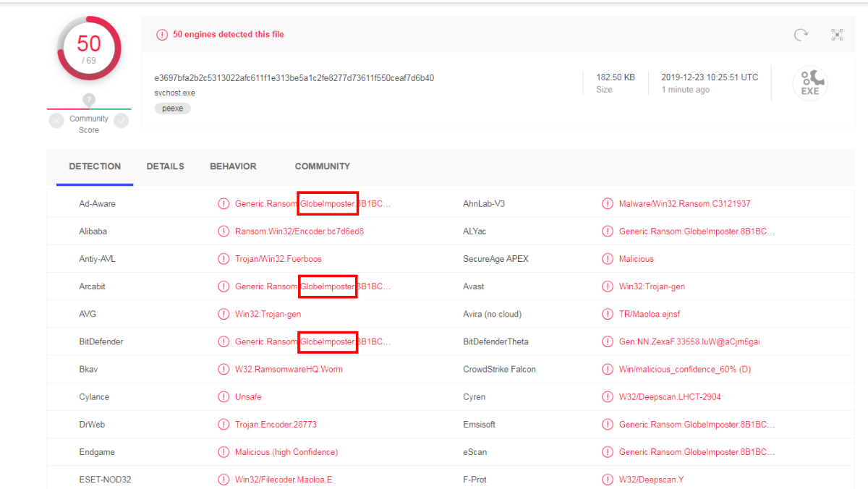Click the alert icon next to CrowdStrike Falcon result
868x489 pixels.
pyautogui.click(x=608, y=370)
